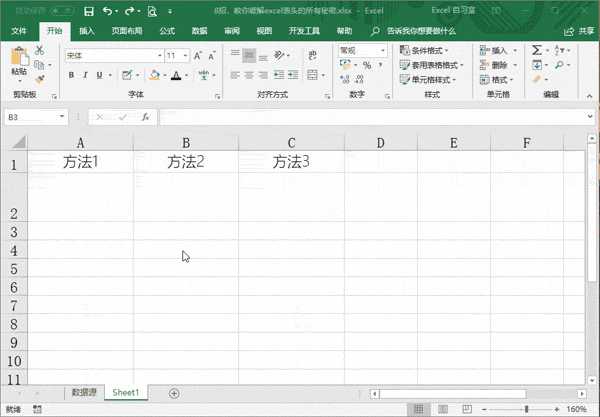Screen dimensions: 600x417
Task: Toggle Underline formatting
Action: click(99, 75)
